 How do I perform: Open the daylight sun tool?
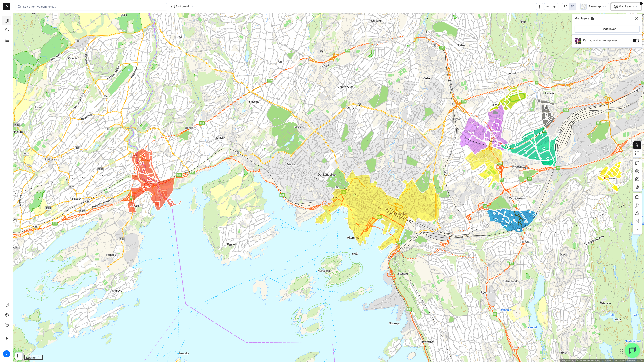click(637, 205)
